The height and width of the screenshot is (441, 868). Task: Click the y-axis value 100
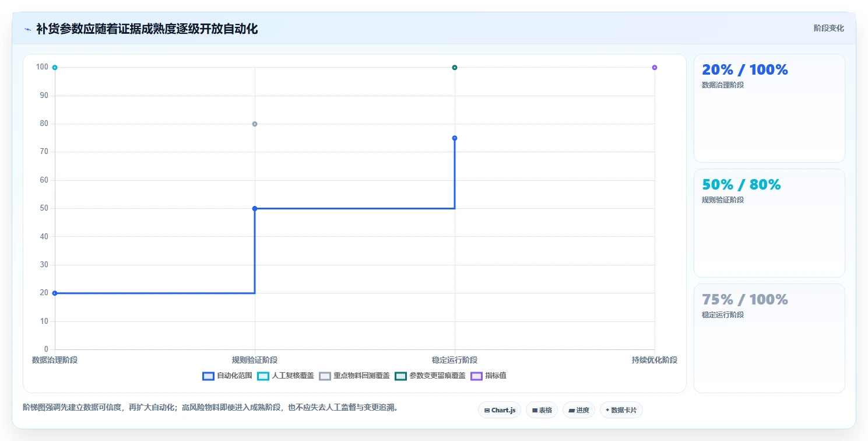click(x=42, y=67)
